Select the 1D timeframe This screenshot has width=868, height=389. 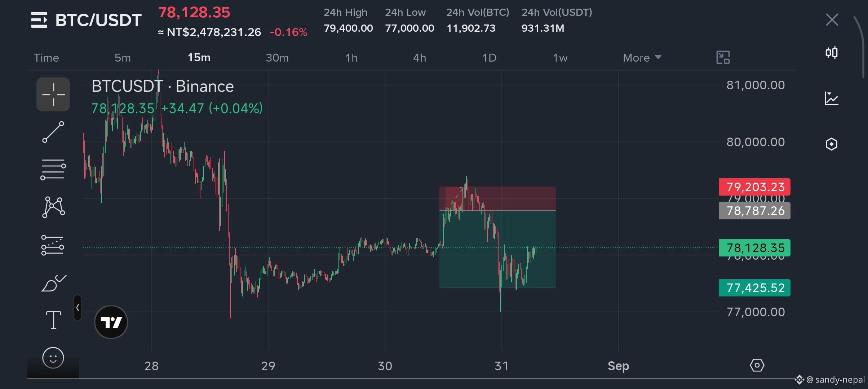point(489,58)
